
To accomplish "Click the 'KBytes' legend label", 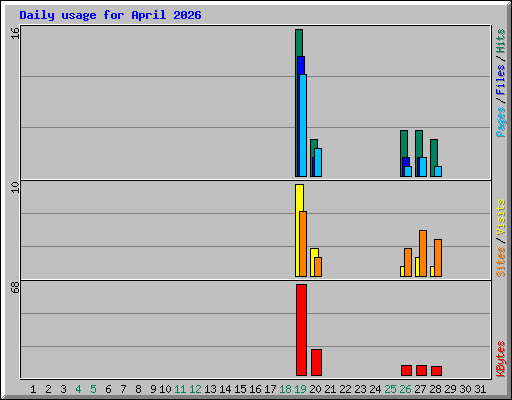I will click(x=501, y=359).
